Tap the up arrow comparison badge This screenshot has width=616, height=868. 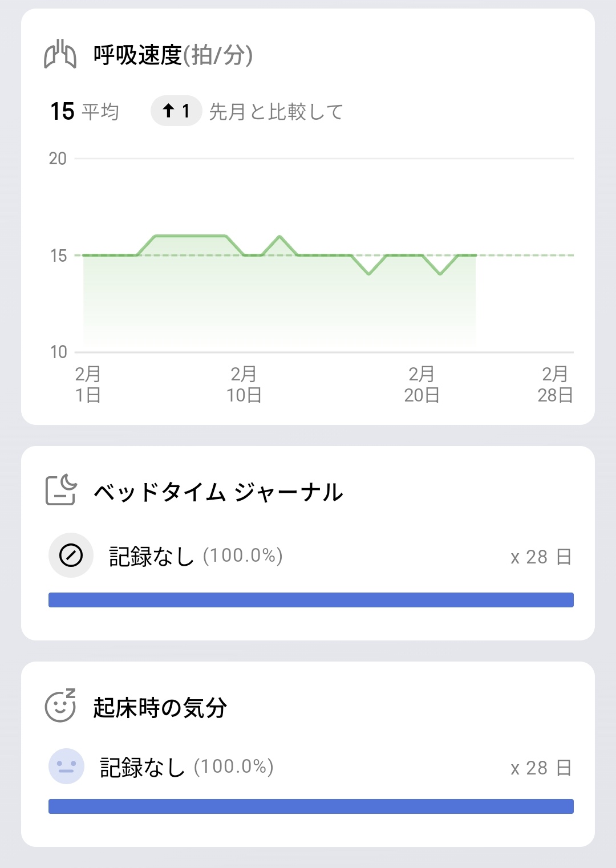176,111
